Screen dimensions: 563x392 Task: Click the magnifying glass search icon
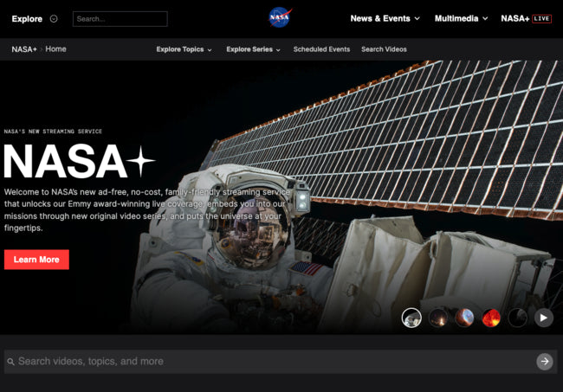[x=10, y=362]
